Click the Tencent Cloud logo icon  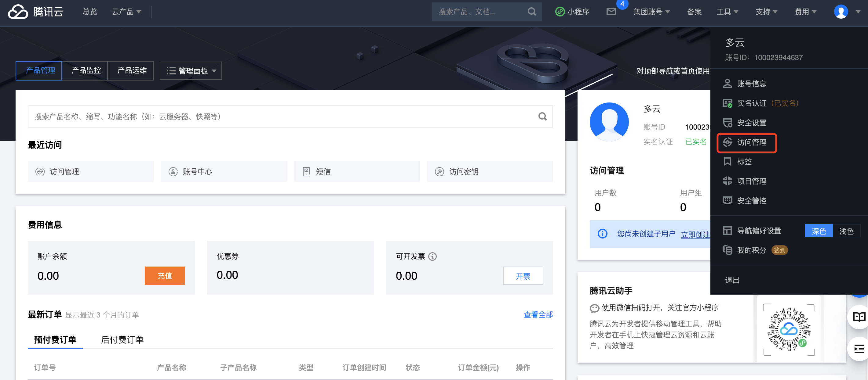tap(18, 12)
